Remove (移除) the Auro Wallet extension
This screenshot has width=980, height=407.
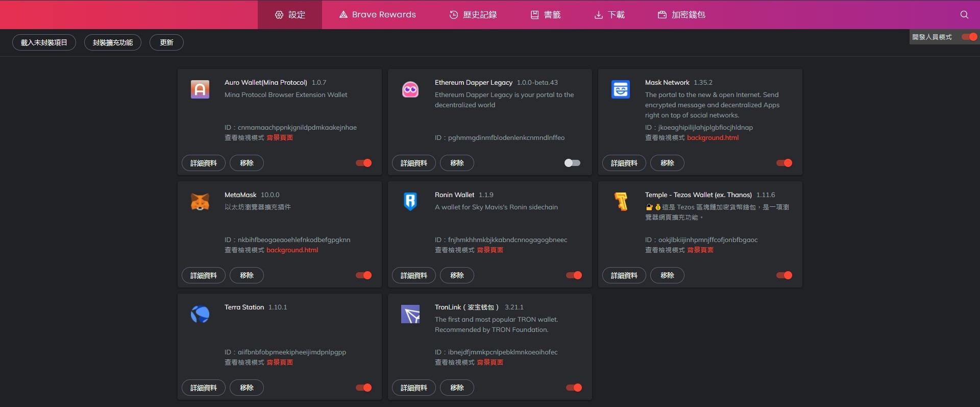(247, 163)
